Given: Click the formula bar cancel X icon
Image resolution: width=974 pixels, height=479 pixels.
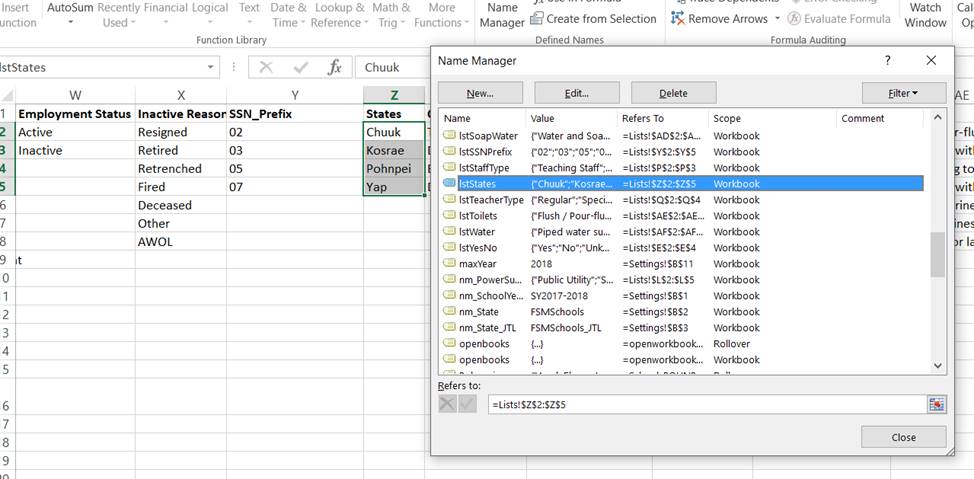Looking at the screenshot, I should 266,67.
